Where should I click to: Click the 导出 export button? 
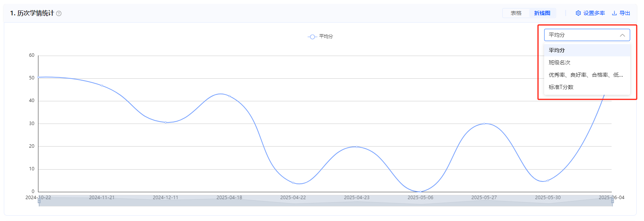coord(621,13)
